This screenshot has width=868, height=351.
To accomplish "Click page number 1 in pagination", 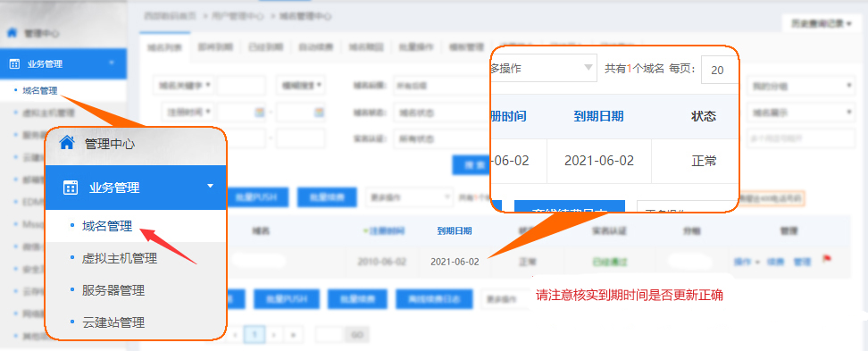I will pyautogui.click(x=255, y=334).
